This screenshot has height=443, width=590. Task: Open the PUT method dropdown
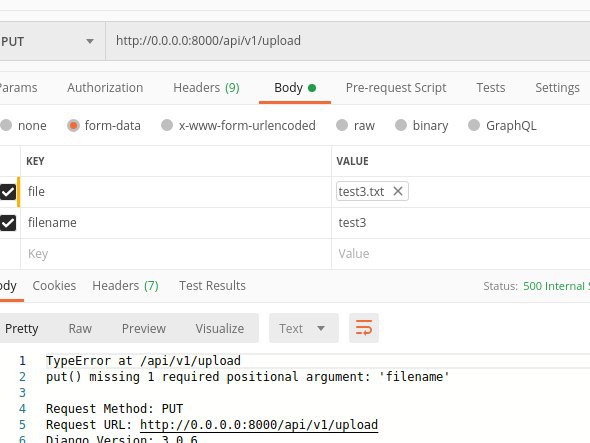click(52, 41)
